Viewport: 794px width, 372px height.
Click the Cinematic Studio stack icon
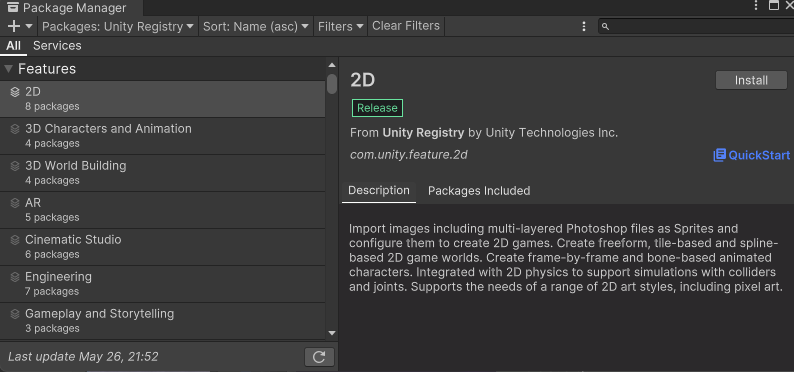tap(15, 240)
